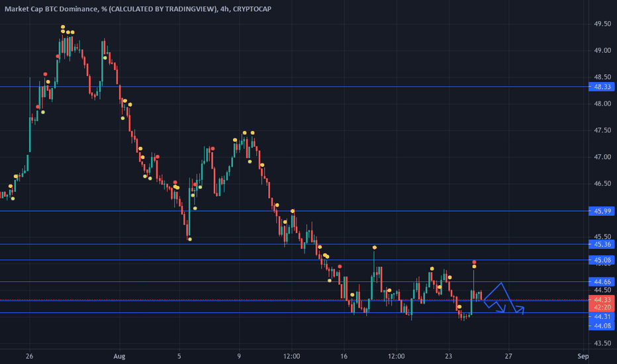Click the 27 date label on time axis
The height and width of the screenshot is (364, 617).
pos(508,357)
